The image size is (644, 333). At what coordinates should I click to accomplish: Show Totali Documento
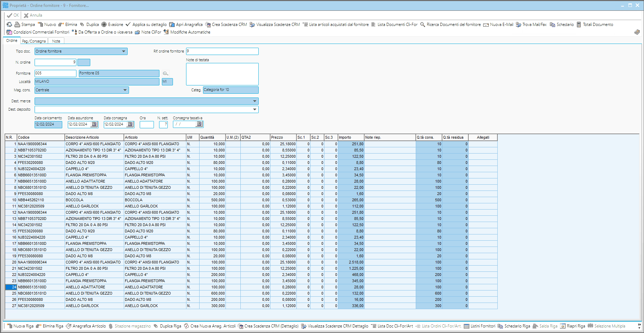(x=595, y=25)
